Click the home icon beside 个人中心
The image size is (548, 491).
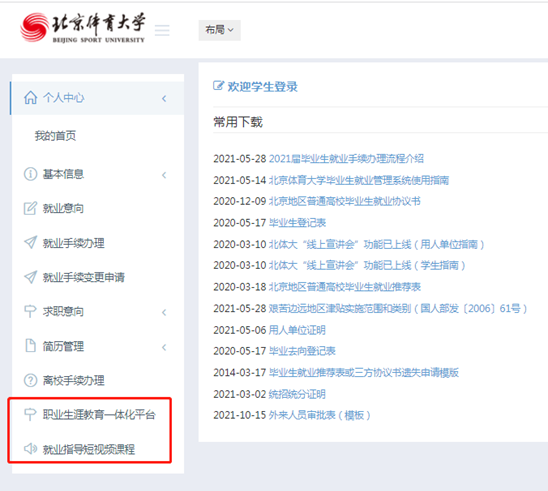[30, 98]
